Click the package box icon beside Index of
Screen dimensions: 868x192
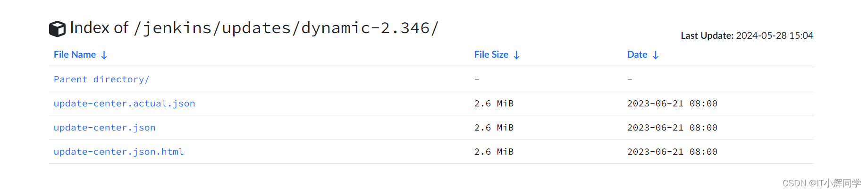tap(57, 29)
